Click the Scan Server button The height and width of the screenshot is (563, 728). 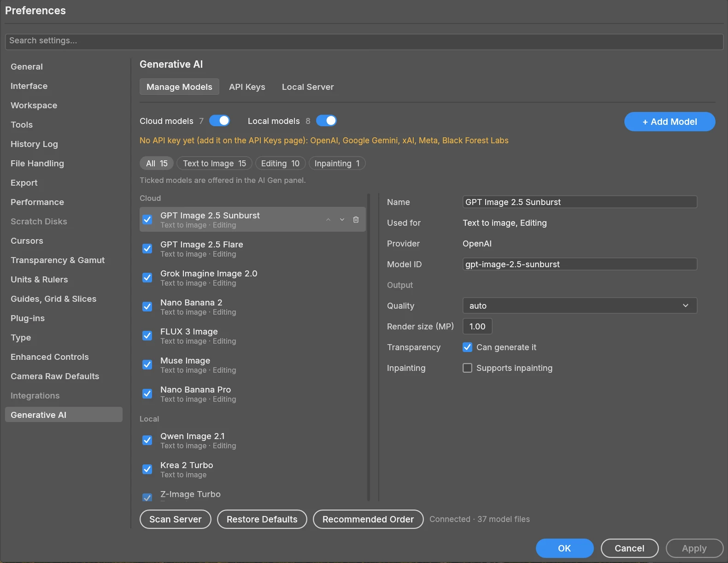click(x=176, y=519)
